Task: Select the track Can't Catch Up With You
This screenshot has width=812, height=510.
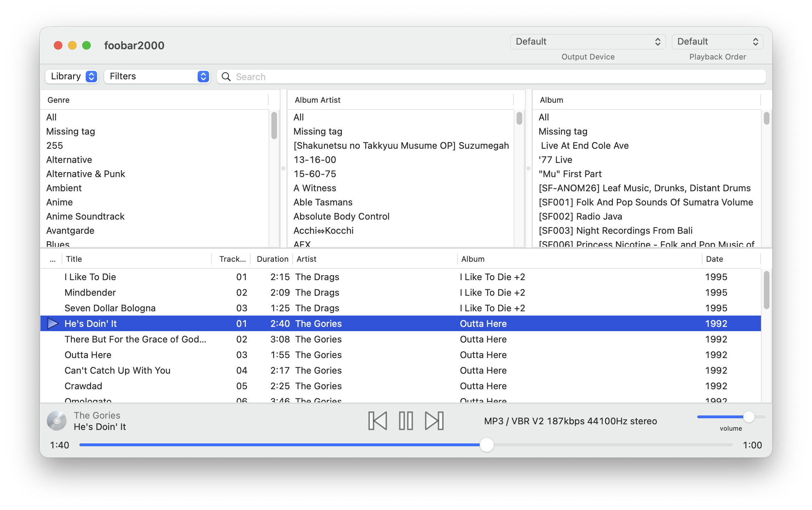Action: point(401,370)
